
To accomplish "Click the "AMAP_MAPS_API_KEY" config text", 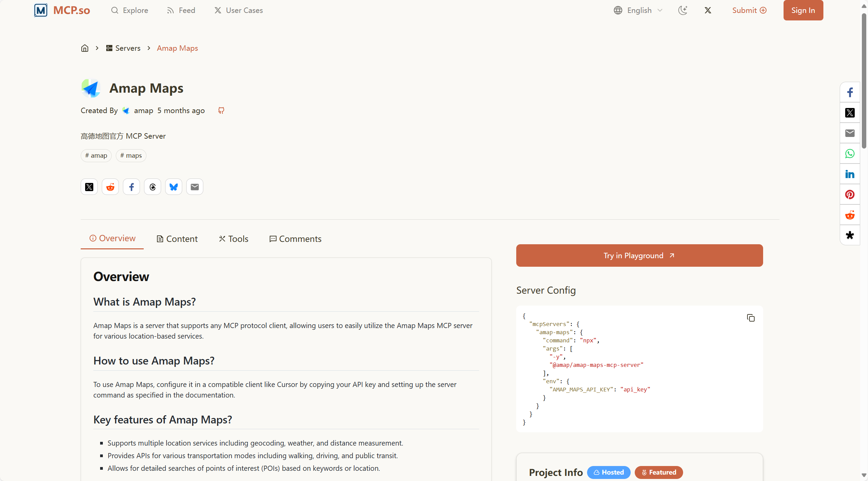I will (581, 389).
